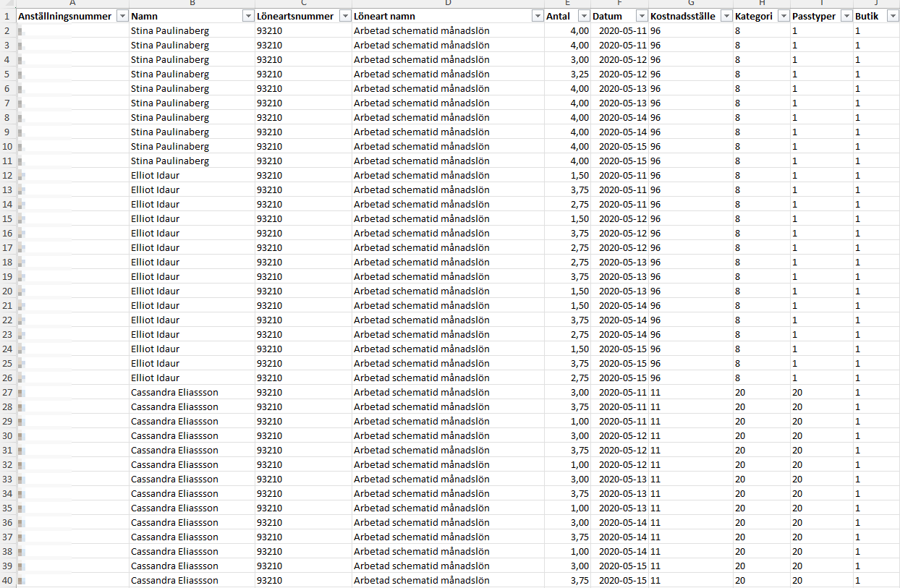Select column J by its letter header
The width and height of the screenshot is (900, 588).
[x=876, y=4]
